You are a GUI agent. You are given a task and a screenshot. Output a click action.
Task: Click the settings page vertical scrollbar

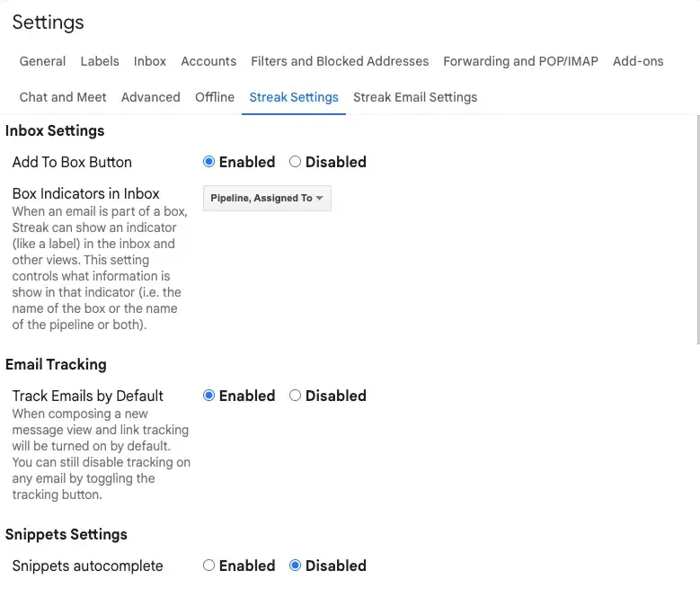point(696,229)
